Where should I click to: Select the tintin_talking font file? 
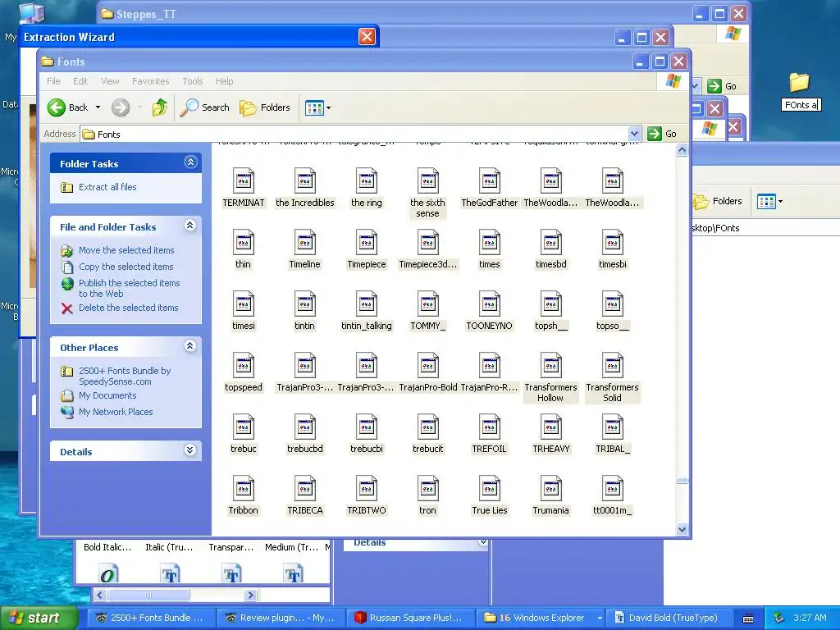coord(367,311)
